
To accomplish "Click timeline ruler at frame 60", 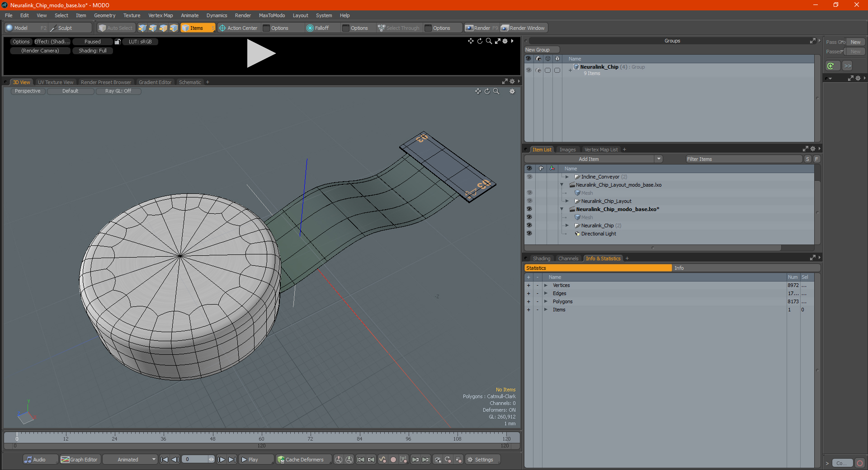I will point(261,437).
